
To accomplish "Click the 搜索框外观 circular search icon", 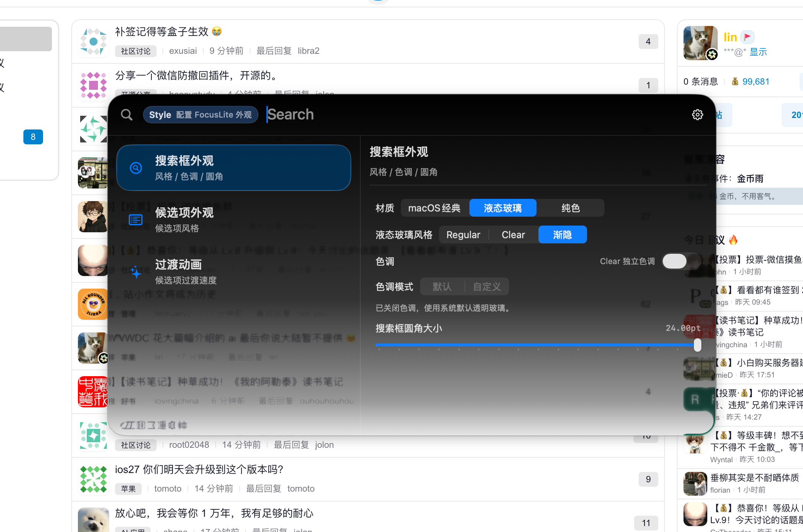I will coord(136,168).
